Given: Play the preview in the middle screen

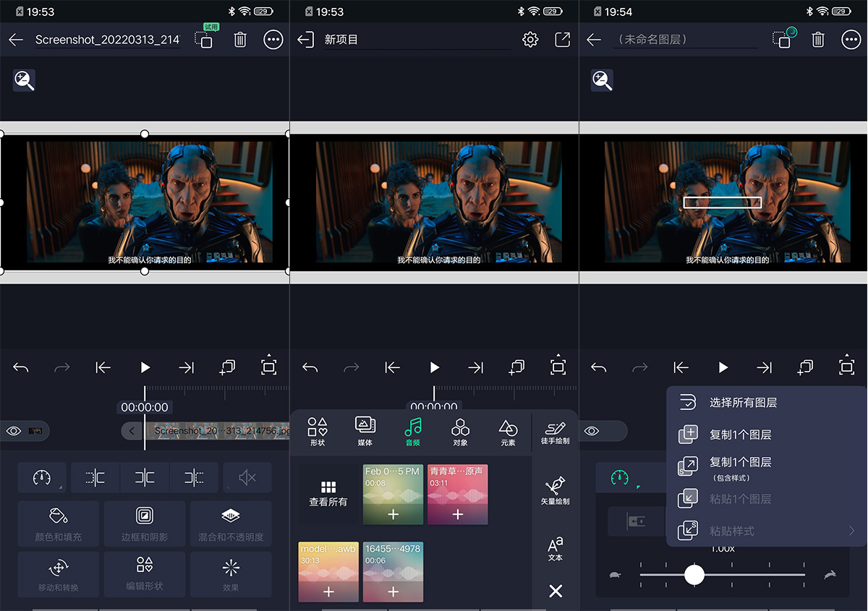Looking at the screenshot, I should (x=434, y=368).
